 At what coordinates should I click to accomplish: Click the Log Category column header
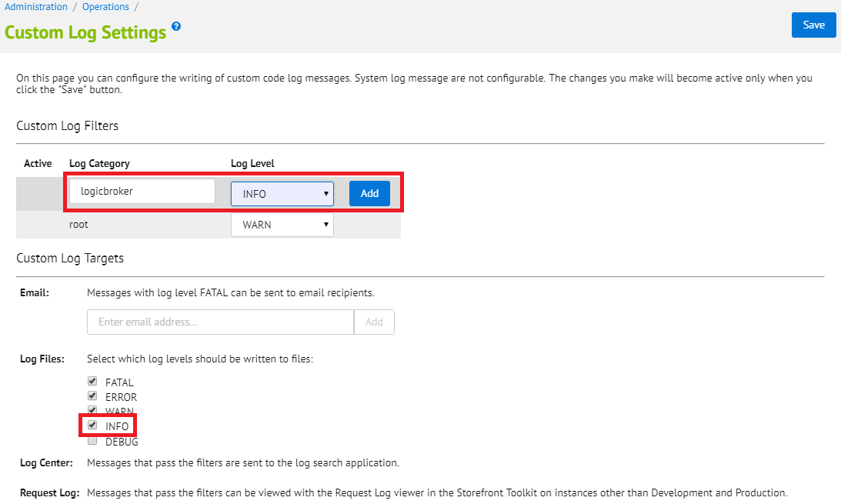point(99,163)
